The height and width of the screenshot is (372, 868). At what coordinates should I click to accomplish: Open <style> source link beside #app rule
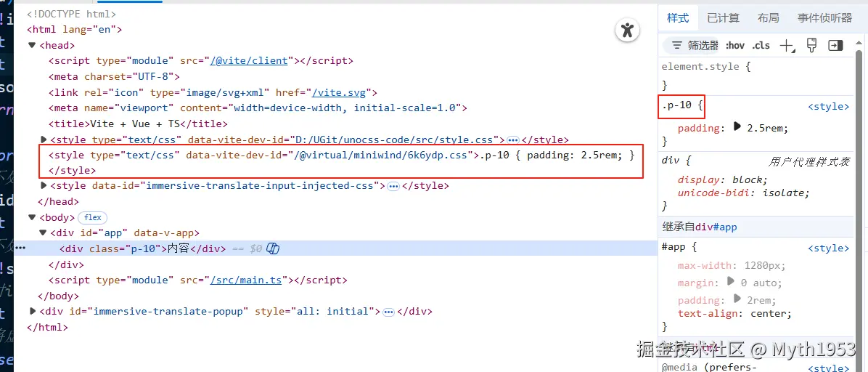828,248
